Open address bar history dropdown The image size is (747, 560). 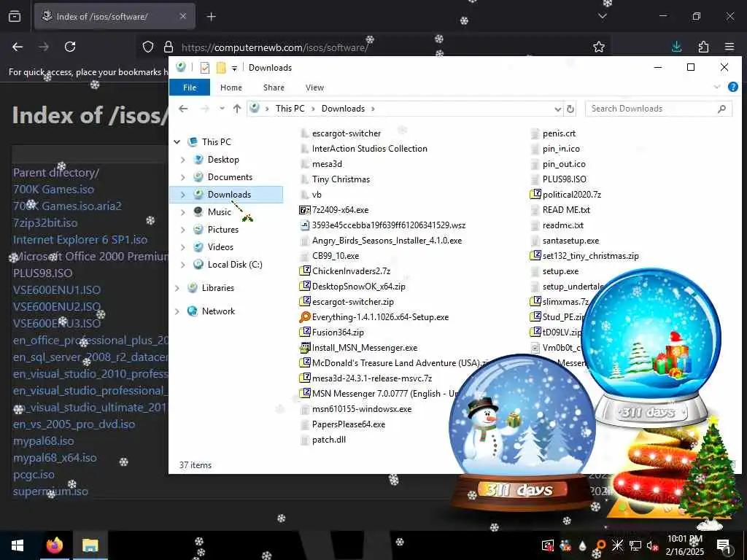pyautogui.click(x=558, y=109)
